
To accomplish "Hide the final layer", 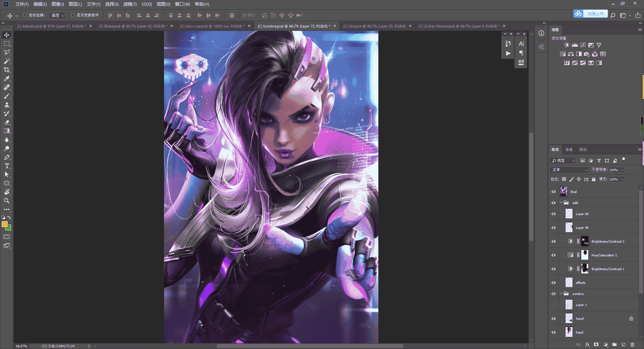I will click(x=553, y=192).
